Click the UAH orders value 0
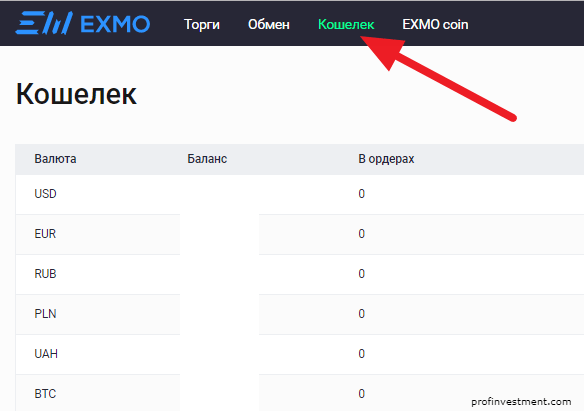 pyautogui.click(x=361, y=354)
